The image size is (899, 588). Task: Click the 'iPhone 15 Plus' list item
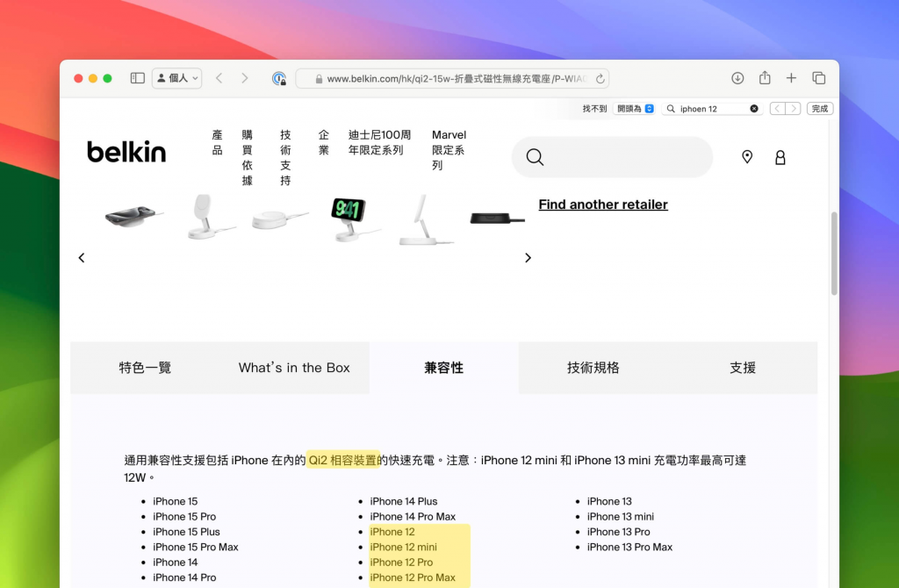186,531
